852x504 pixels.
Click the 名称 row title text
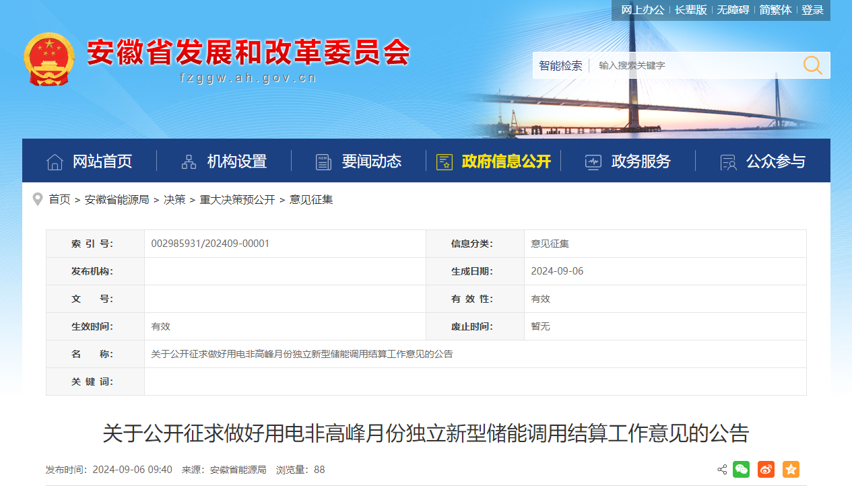(302, 354)
